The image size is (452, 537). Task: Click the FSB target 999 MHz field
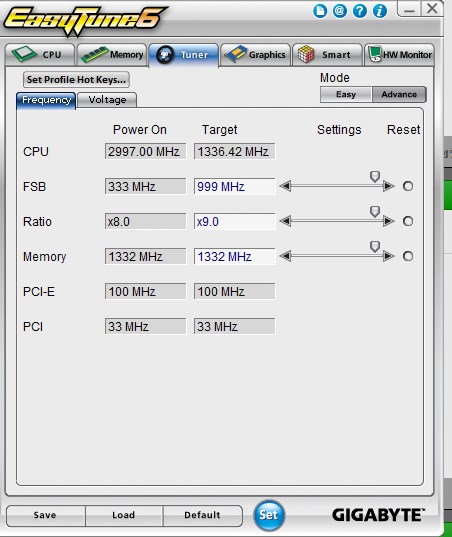[x=235, y=187]
